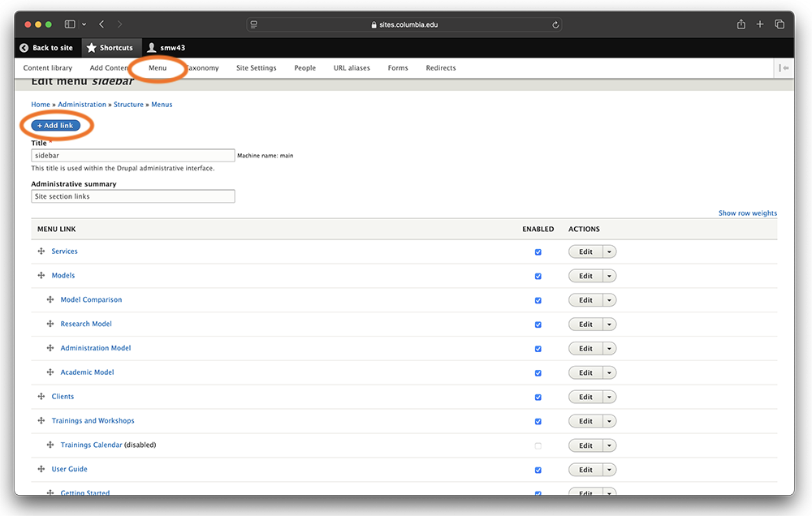Click the Add link button

tap(56, 126)
